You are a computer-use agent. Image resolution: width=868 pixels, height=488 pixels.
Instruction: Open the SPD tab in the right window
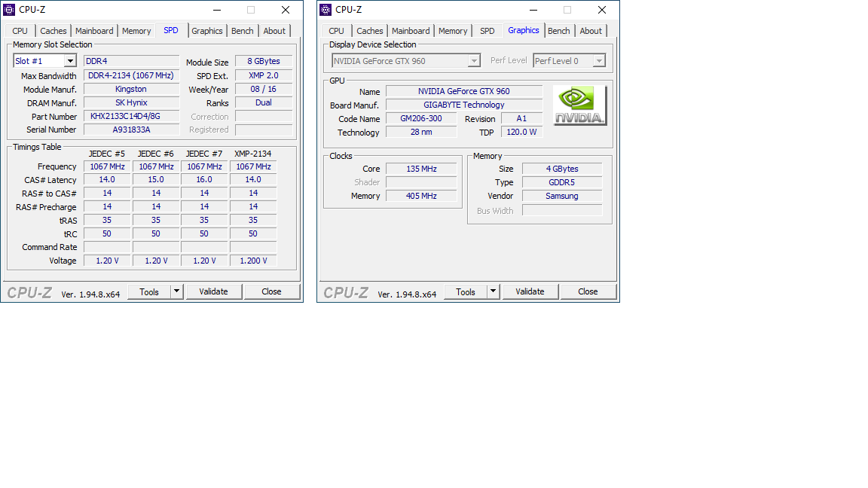(x=487, y=31)
